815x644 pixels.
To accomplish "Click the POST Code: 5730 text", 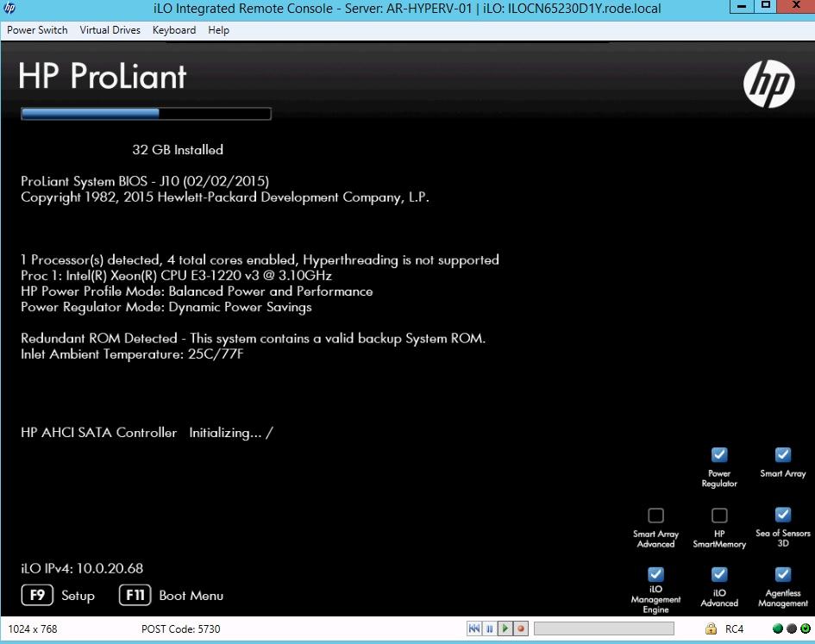I will tap(180, 629).
